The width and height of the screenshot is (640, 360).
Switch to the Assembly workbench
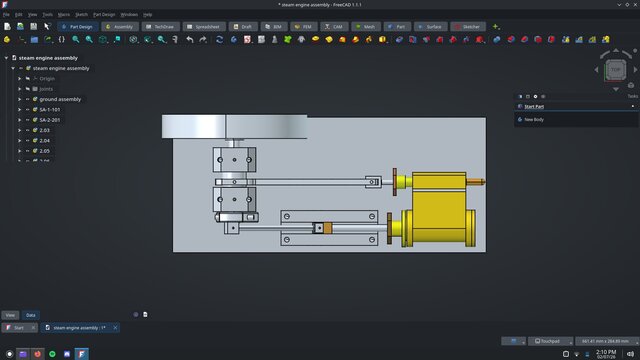[120, 27]
